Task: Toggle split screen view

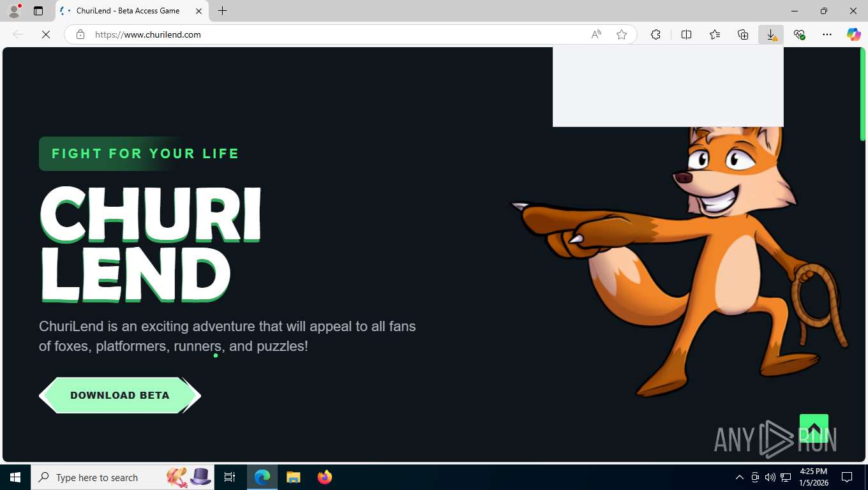Action: coord(687,34)
